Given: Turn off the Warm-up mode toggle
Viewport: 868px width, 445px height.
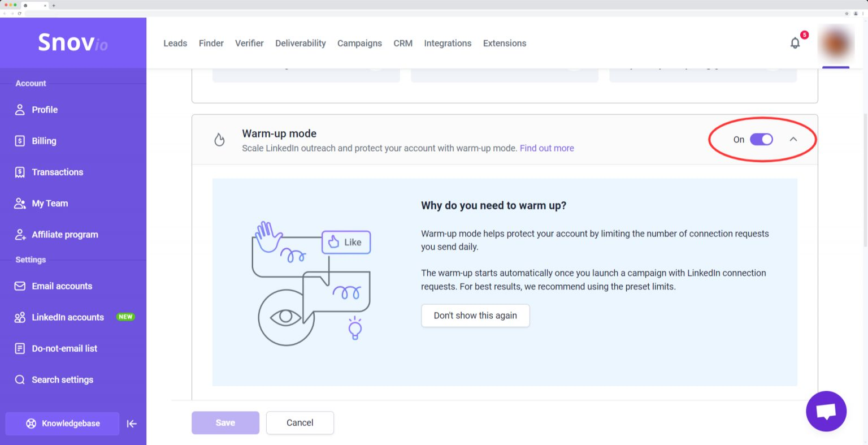Looking at the screenshot, I should [x=761, y=140].
